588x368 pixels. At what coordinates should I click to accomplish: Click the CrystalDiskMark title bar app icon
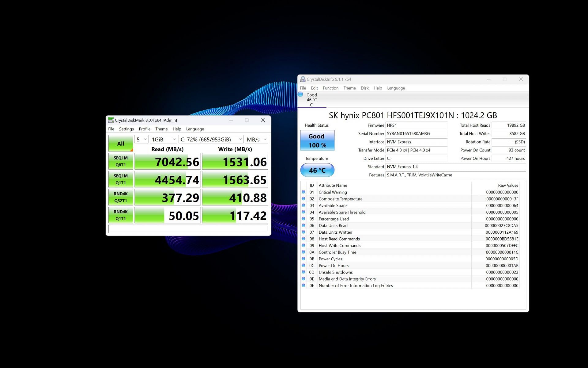(111, 120)
